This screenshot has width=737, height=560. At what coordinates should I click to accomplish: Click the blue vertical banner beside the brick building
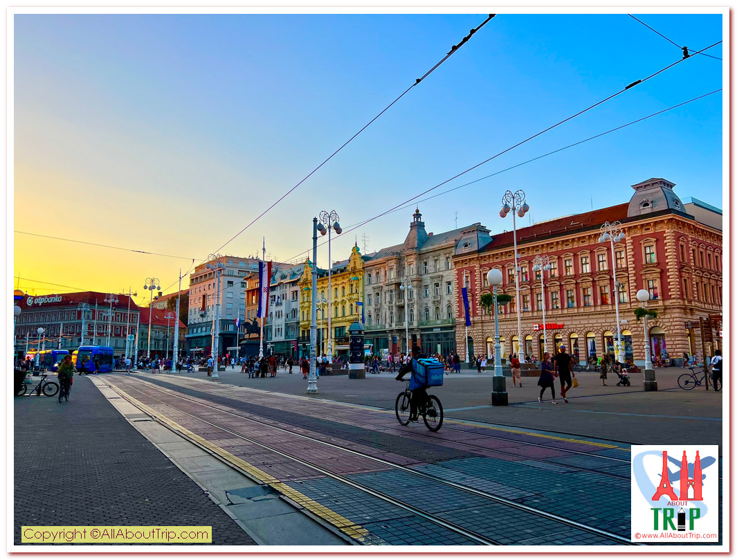pos(466,307)
